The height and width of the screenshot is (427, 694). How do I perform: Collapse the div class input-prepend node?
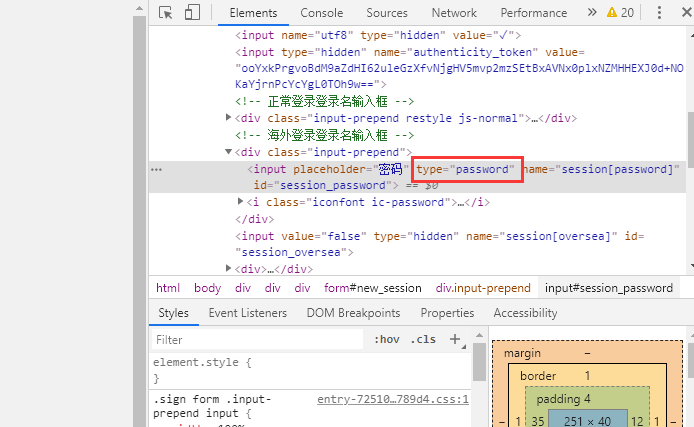pos(228,151)
